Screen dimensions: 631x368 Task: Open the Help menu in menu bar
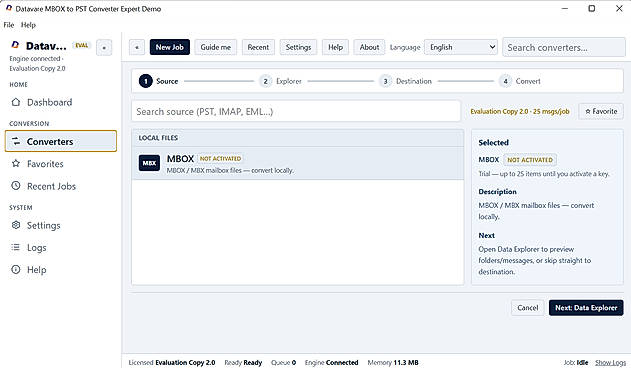[x=28, y=25]
